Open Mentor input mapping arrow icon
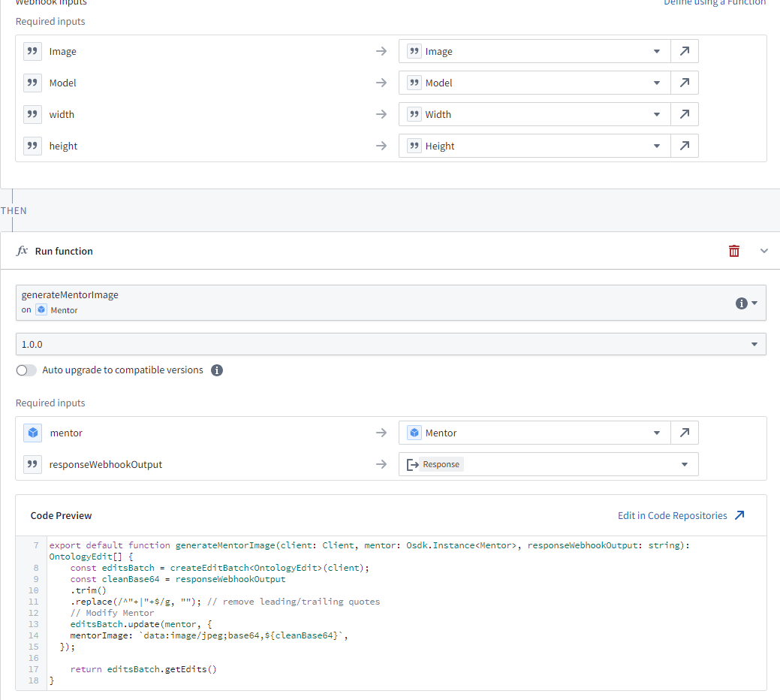 pyautogui.click(x=684, y=433)
